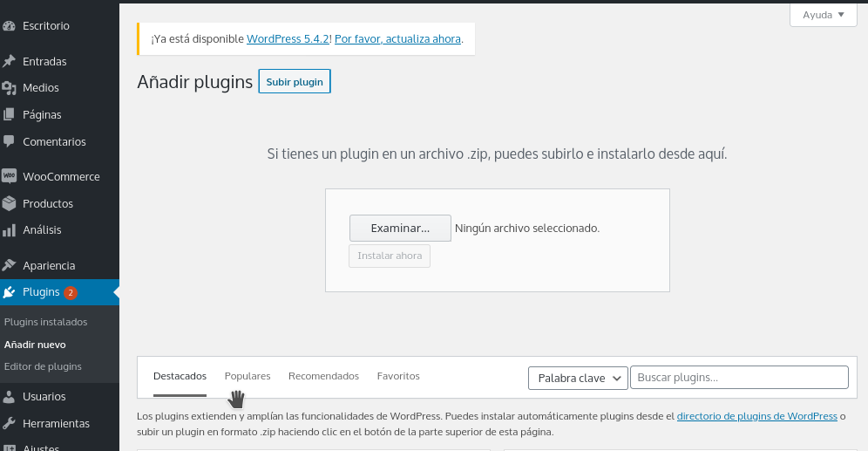Image resolution: width=868 pixels, height=451 pixels.
Task: Click the Apariencia paintbrush icon
Action: (x=9, y=265)
